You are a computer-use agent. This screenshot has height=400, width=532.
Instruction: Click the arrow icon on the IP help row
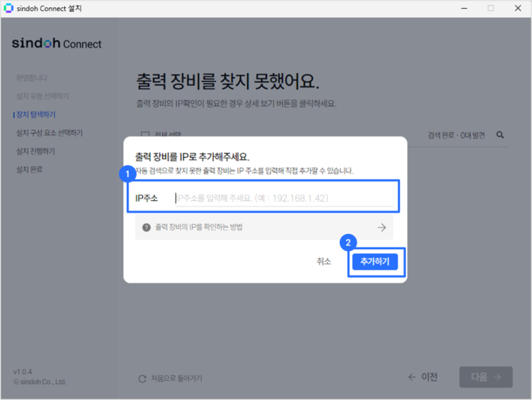[382, 228]
